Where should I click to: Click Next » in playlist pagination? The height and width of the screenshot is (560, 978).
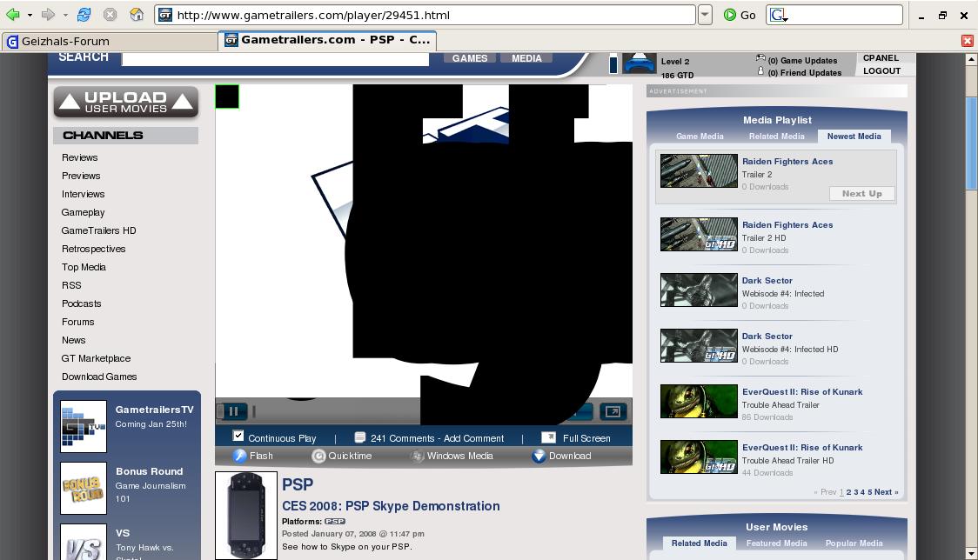coord(887,492)
